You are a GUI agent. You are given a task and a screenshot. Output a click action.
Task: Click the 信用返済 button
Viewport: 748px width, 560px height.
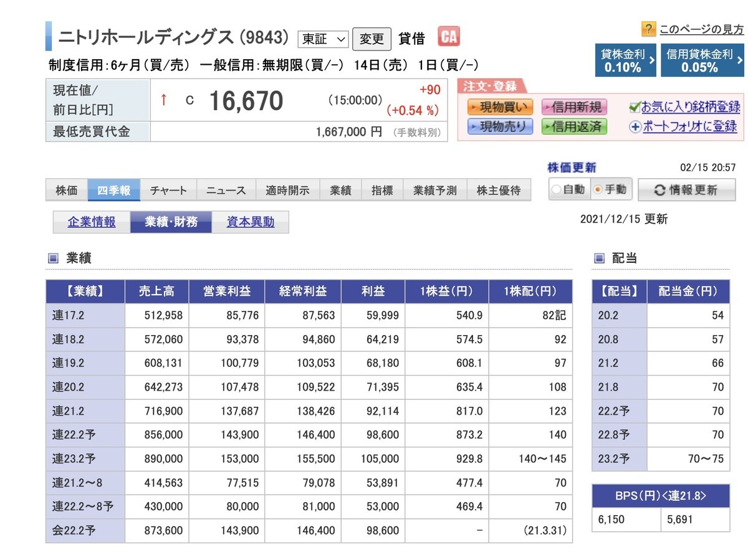pyautogui.click(x=574, y=126)
